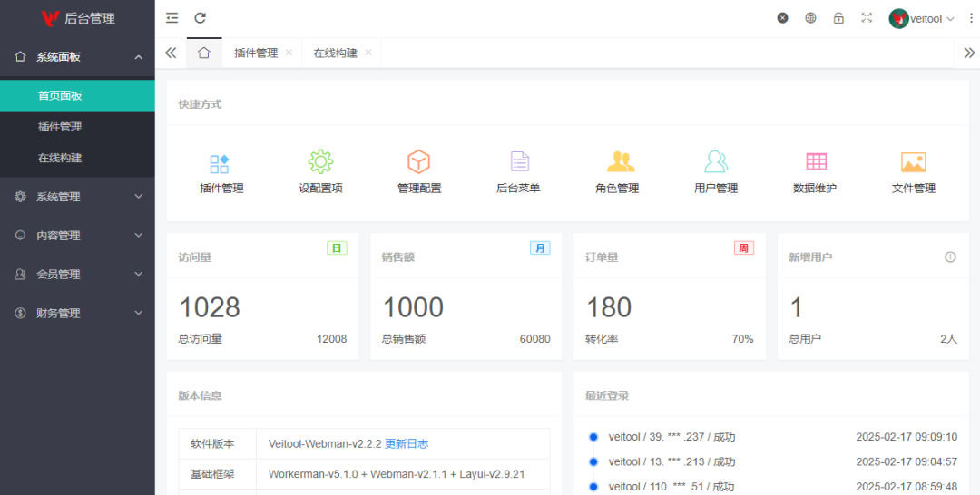Click the 系统面板 home icon in sidebar

[20, 57]
